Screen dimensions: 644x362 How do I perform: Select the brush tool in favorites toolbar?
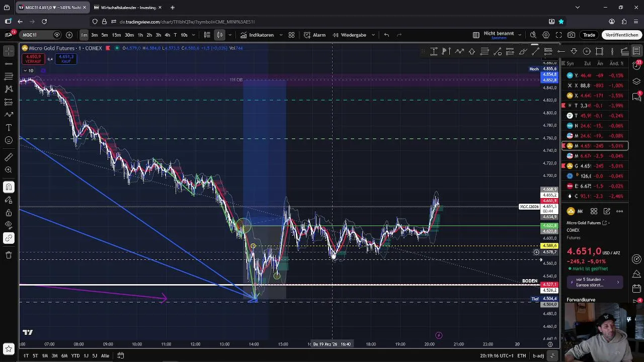[x=523, y=51]
